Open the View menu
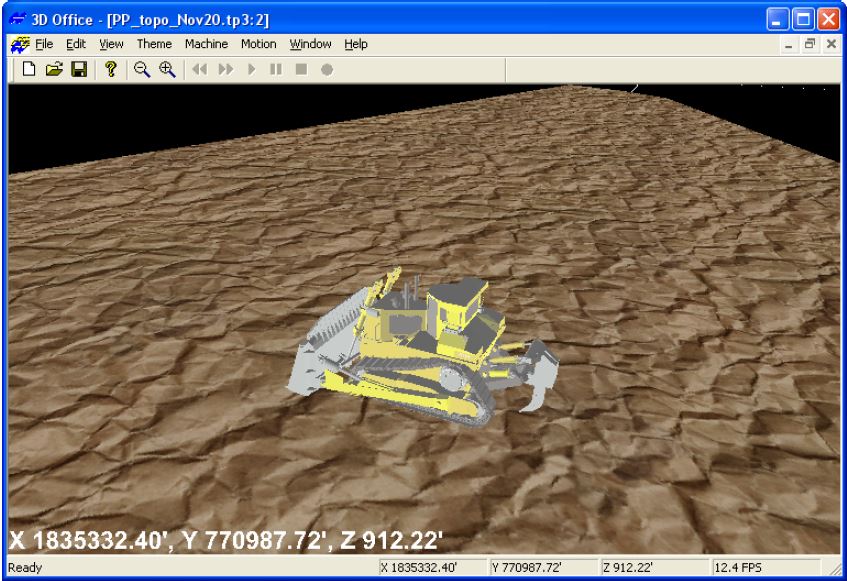The image size is (847, 581). tap(111, 44)
